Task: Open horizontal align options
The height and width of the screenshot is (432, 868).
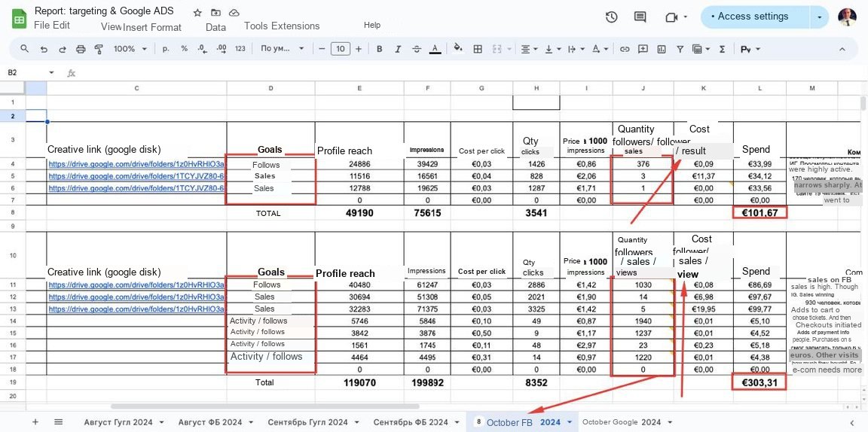Action: pyautogui.click(x=530, y=49)
